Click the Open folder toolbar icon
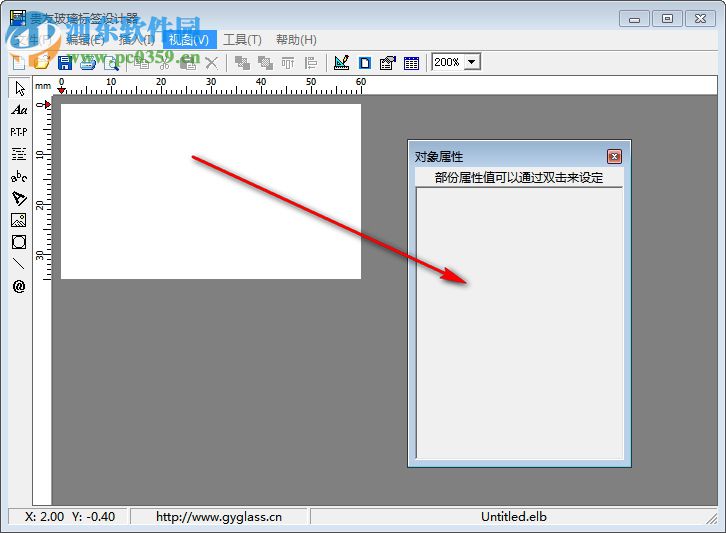Viewport: 726px width, 533px height. coord(42,63)
